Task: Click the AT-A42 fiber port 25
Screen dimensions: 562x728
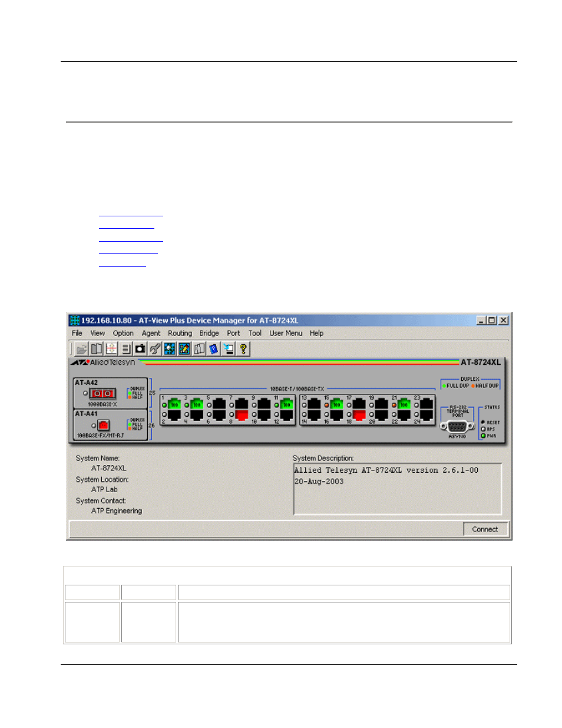Action: point(103,393)
